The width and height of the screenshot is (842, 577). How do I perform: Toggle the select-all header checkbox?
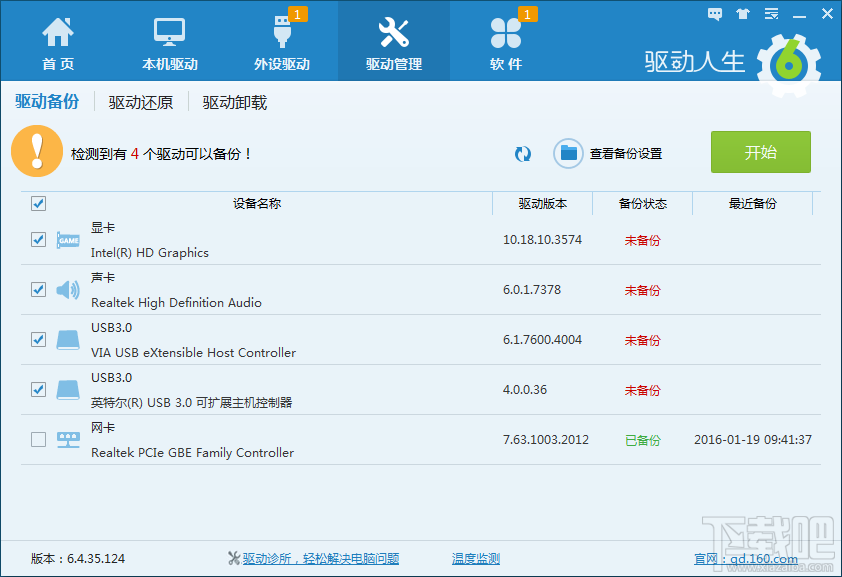click(x=38, y=203)
